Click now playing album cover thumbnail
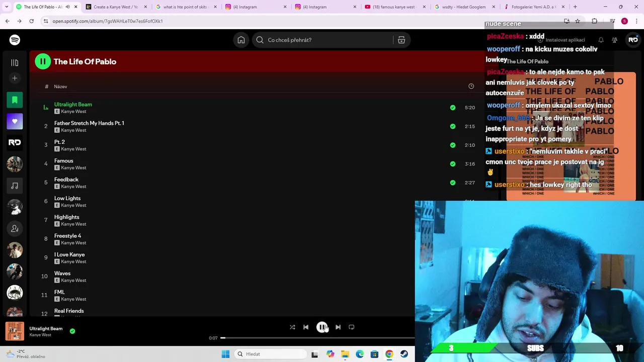 point(15,331)
